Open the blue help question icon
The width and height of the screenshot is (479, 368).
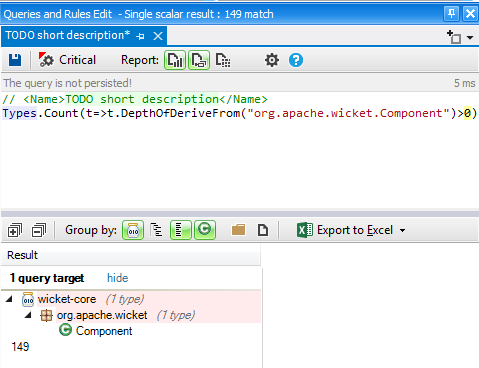tap(296, 60)
